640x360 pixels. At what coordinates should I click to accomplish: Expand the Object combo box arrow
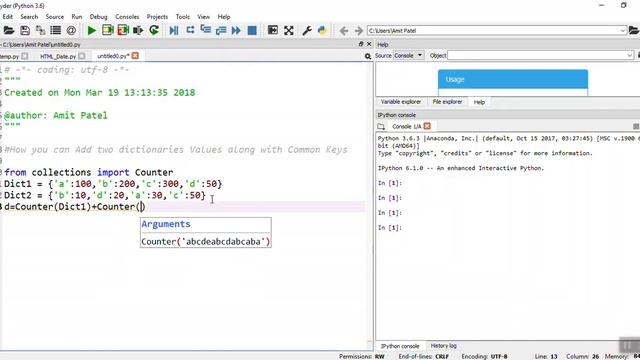pos(630,56)
